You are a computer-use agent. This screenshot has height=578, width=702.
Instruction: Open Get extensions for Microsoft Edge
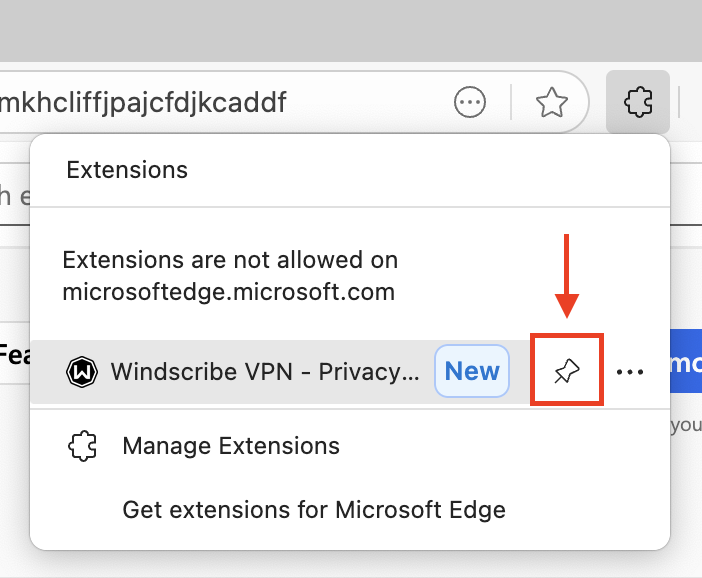[313, 510]
